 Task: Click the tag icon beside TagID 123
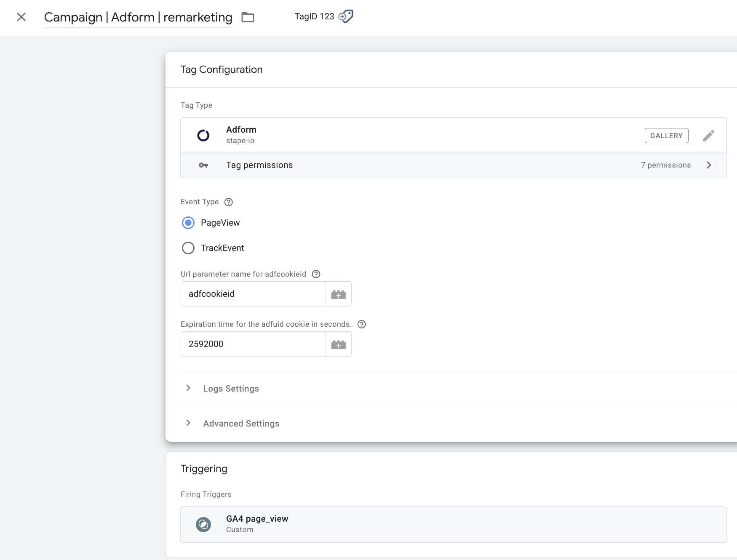[346, 16]
